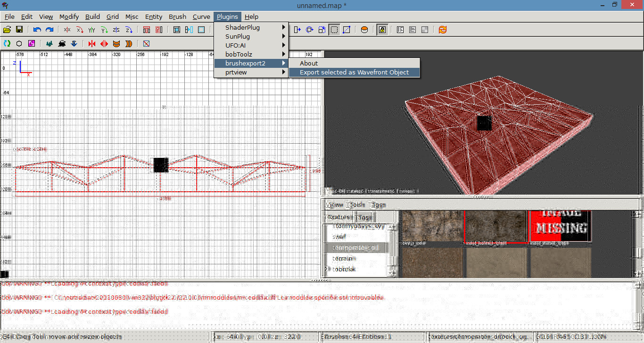Viewport: 644px width, 343px height.
Task: Click About in brushexport2 submenu
Action: 309,63
